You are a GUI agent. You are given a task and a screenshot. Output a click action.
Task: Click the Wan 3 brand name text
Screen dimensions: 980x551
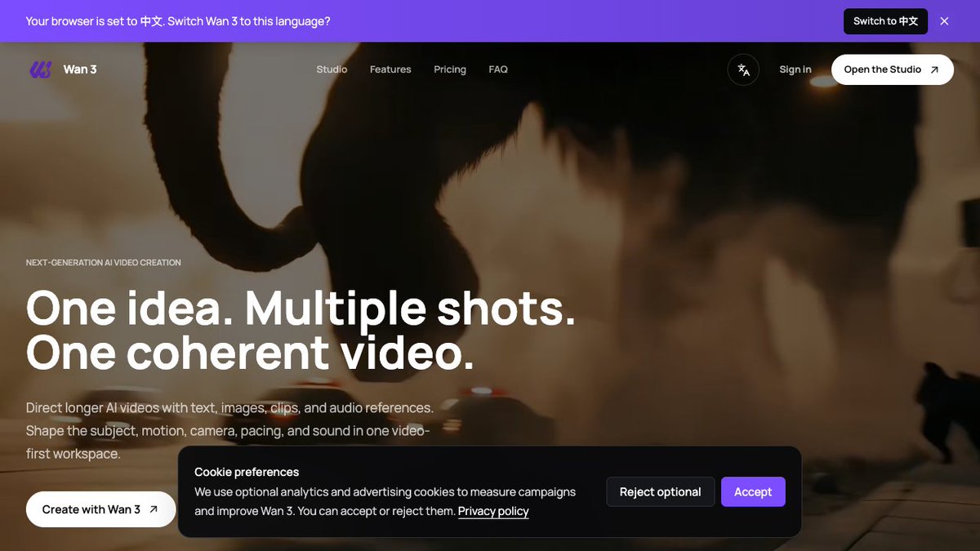(x=80, y=69)
